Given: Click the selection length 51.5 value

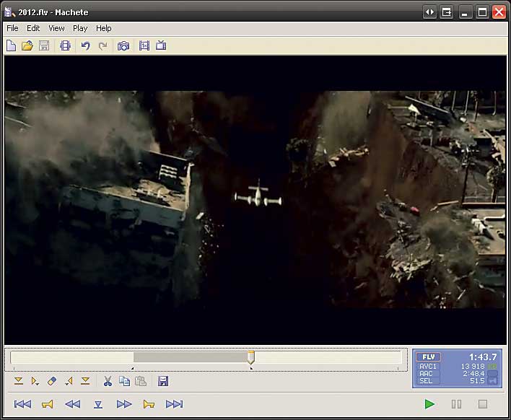Looking at the screenshot, I should point(477,381).
